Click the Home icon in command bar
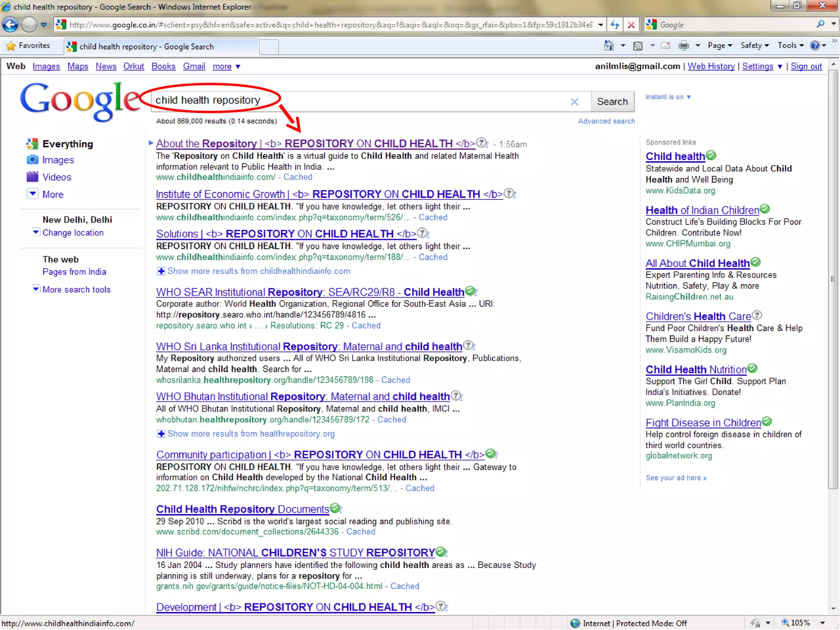840x630 pixels. (609, 46)
